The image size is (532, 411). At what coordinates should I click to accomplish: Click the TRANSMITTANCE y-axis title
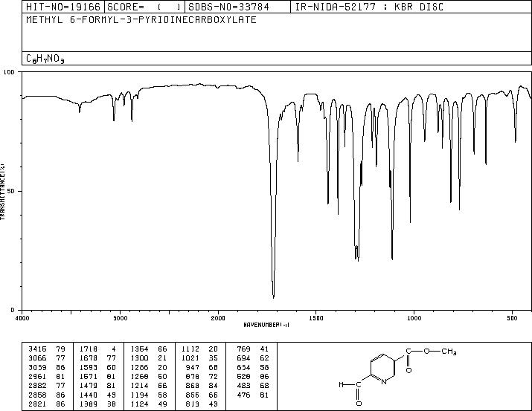pos(2,192)
